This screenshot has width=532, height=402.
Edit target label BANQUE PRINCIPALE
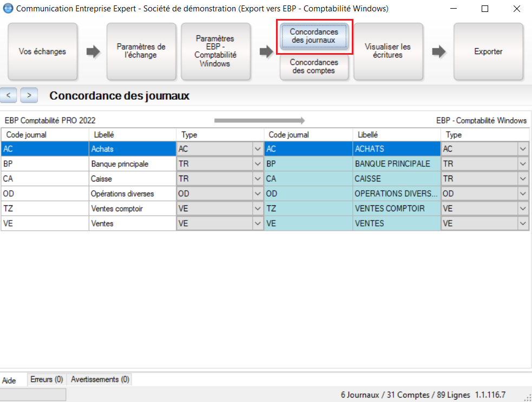tap(397, 164)
